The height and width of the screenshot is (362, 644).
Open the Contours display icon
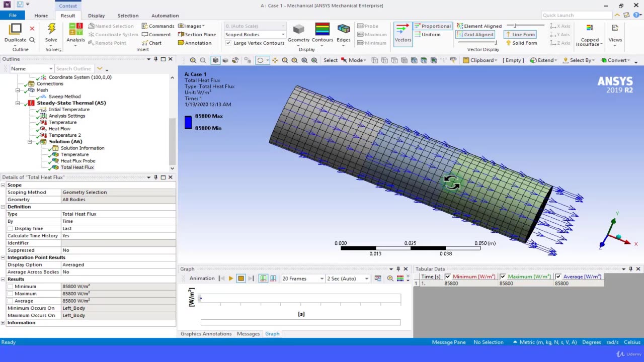(322, 29)
